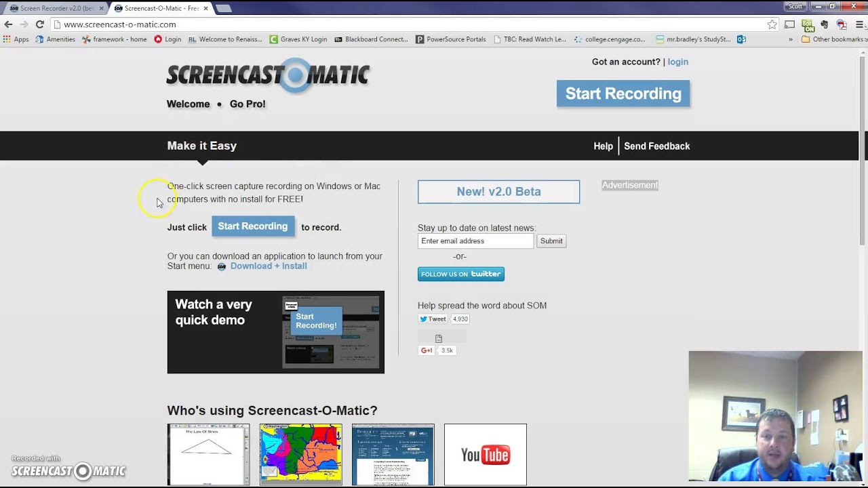The image size is (868, 488).
Task: Click the 3.5k Google plus count
Action: (447, 350)
